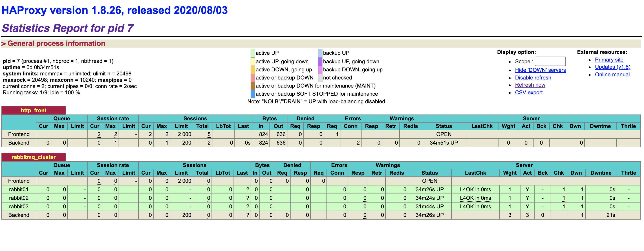The height and width of the screenshot is (251, 644).
Task: Click SOFT STOPPED blue color swatch
Action: point(253,94)
